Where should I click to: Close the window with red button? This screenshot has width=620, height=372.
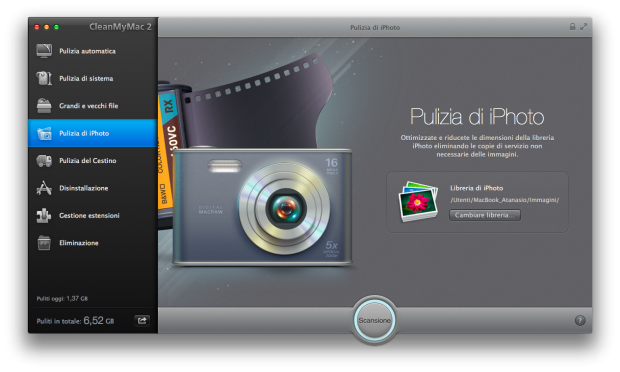tap(37, 27)
